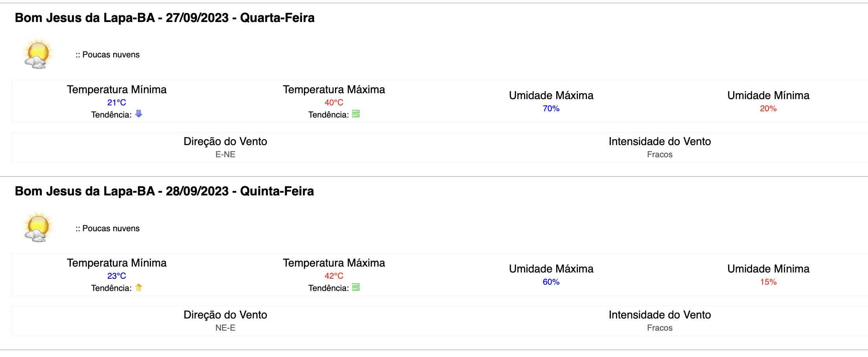Select the 28/09/2023 Quinta-Feira forecast heading
The height and width of the screenshot is (357, 868).
(x=164, y=191)
